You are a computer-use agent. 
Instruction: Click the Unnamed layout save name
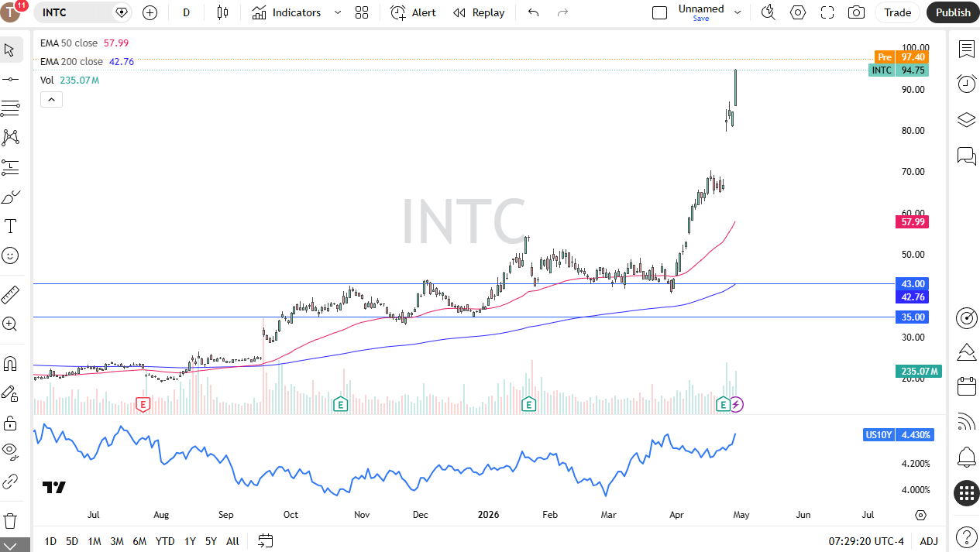pyautogui.click(x=701, y=9)
